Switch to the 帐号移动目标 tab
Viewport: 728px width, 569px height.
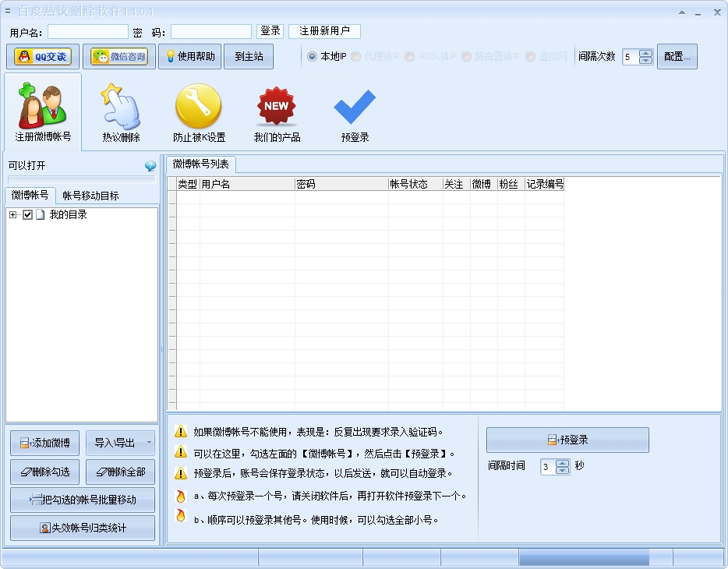[90, 196]
